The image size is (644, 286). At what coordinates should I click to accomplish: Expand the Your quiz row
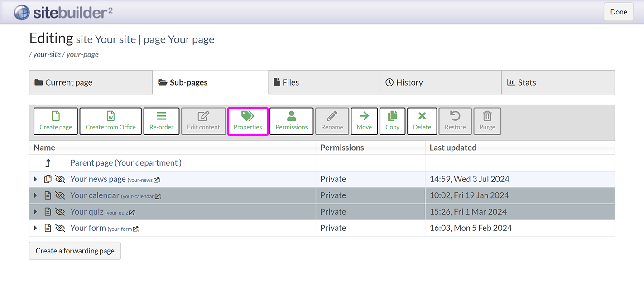pos(36,212)
